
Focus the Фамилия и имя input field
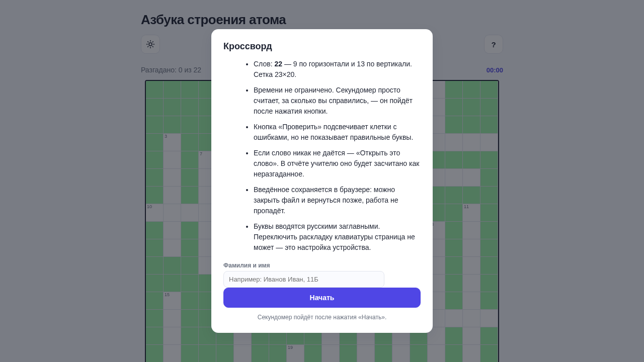tap(304, 279)
